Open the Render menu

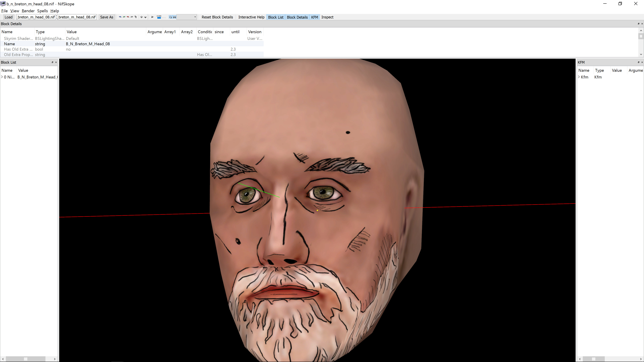coord(28,11)
